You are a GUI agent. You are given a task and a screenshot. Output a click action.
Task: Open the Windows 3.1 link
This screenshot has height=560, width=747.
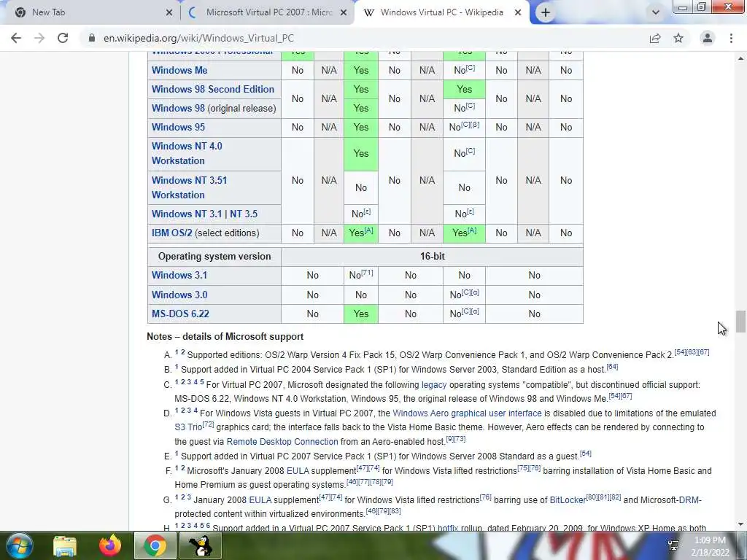tap(179, 275)
